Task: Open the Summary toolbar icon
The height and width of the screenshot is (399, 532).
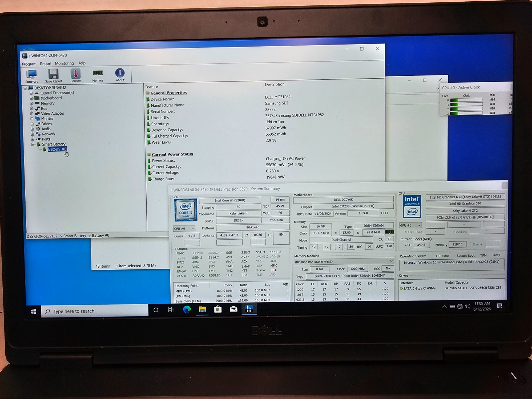Action: [32, 76]
